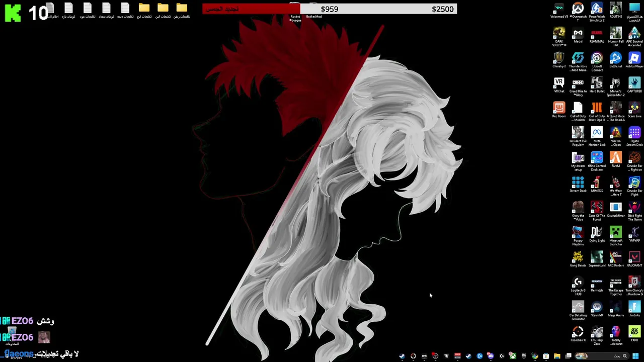644x362 pixels.
Task: Select the Call of Duty Black Ops III icon
Action: pyautogui.click(x=597, y=112)
